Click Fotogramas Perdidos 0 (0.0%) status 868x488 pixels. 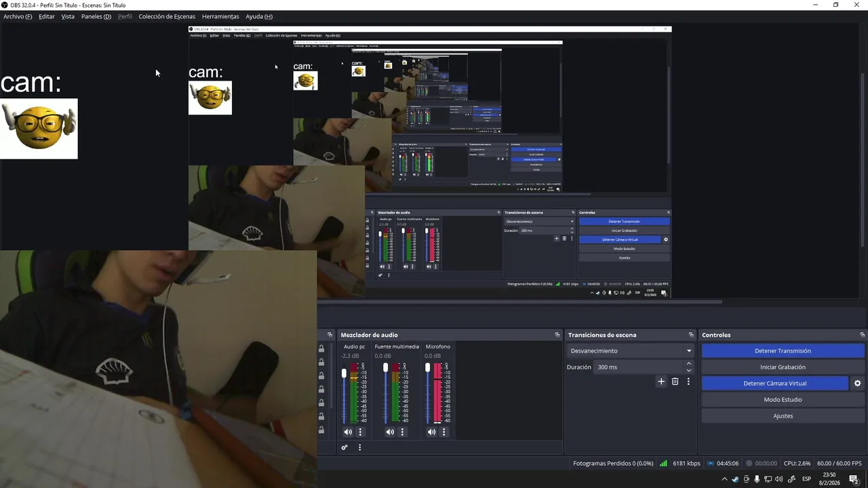(613, 464)
